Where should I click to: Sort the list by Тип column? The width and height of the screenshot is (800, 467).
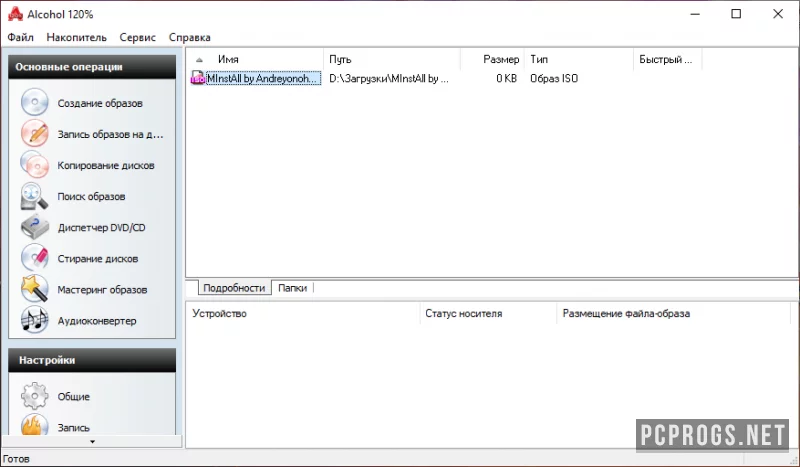(579, 59)
